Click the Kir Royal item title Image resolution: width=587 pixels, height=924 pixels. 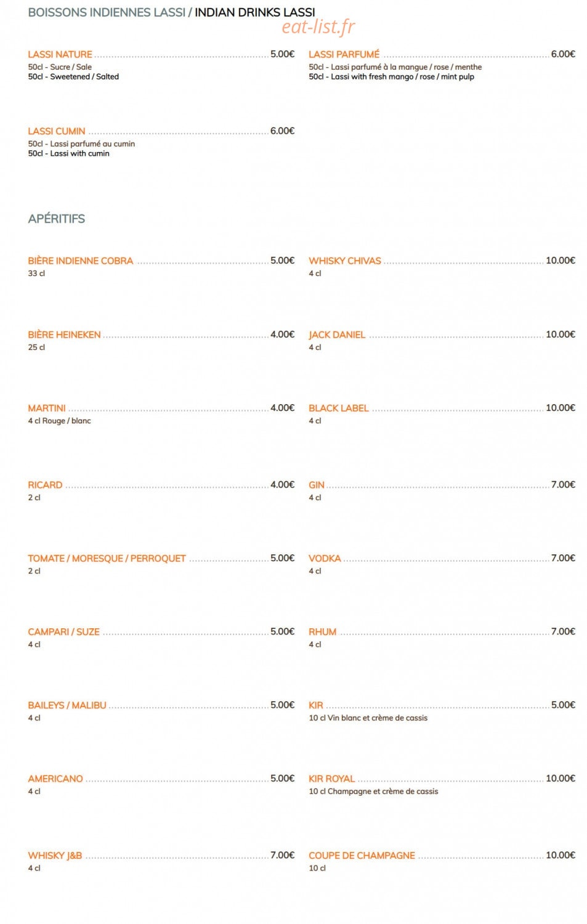coord(331,779)
